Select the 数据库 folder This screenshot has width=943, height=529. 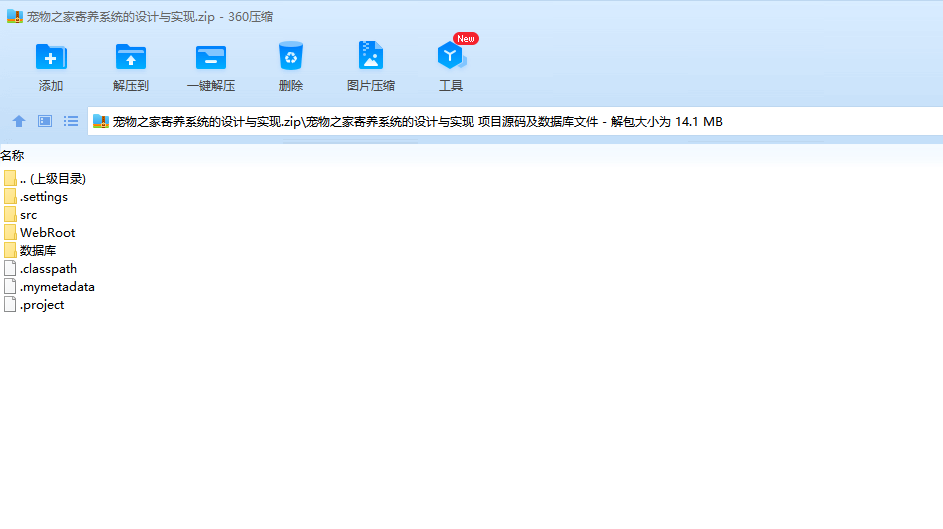(30, 251)
